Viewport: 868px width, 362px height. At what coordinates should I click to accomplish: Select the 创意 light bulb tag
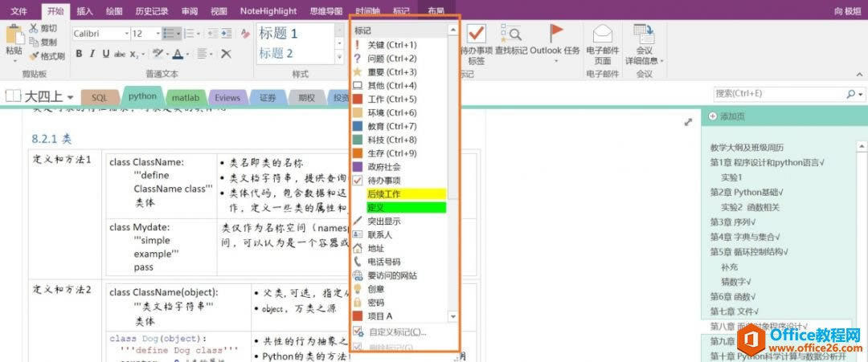coord(399,288)
